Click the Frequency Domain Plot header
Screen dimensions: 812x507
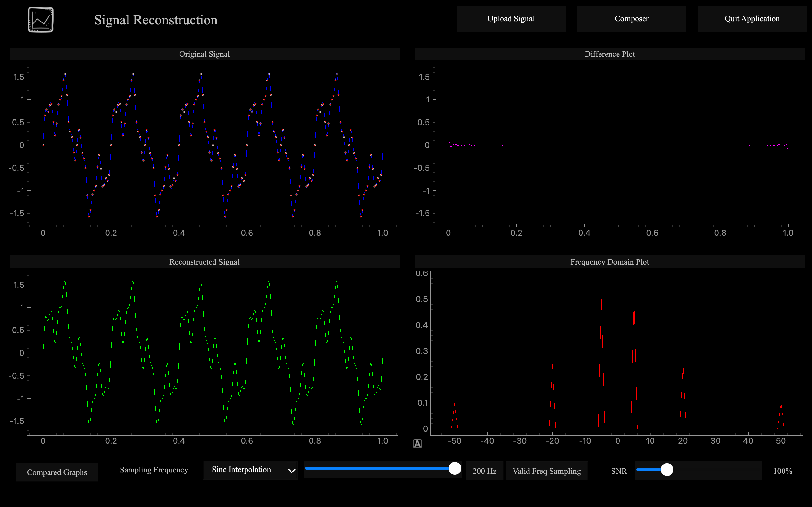[610, 262]
